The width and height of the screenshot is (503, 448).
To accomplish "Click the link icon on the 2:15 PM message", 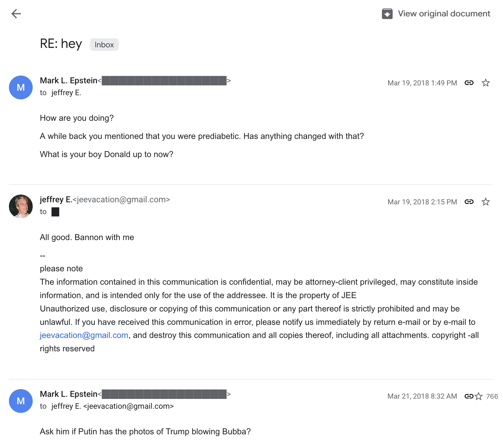I will [469, 202].
